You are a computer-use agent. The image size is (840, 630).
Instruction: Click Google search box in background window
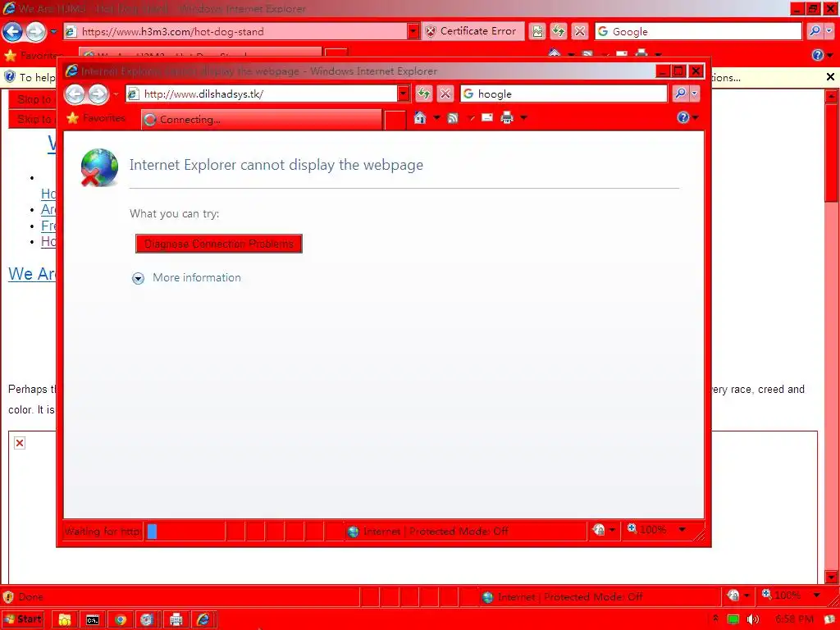(x=699, y=31)
